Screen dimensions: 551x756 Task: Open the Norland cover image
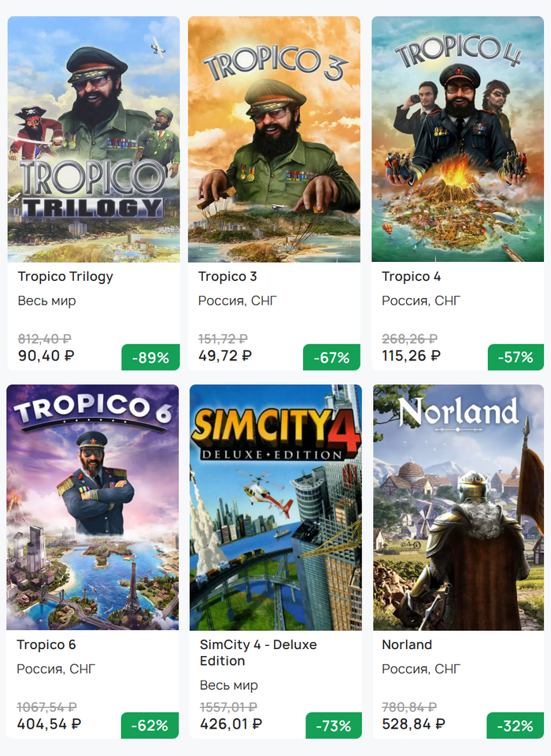pyautogui.click(x=458, y=507)
